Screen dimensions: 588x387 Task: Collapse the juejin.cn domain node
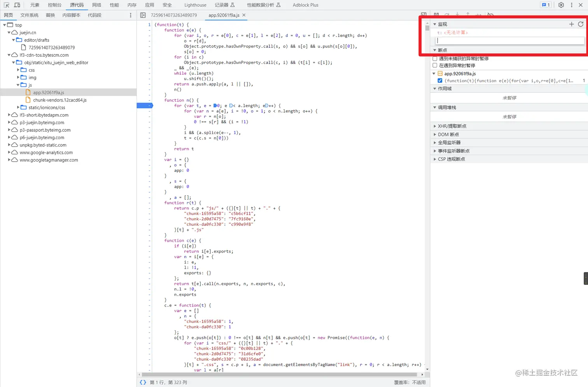[x=9, y=33]
